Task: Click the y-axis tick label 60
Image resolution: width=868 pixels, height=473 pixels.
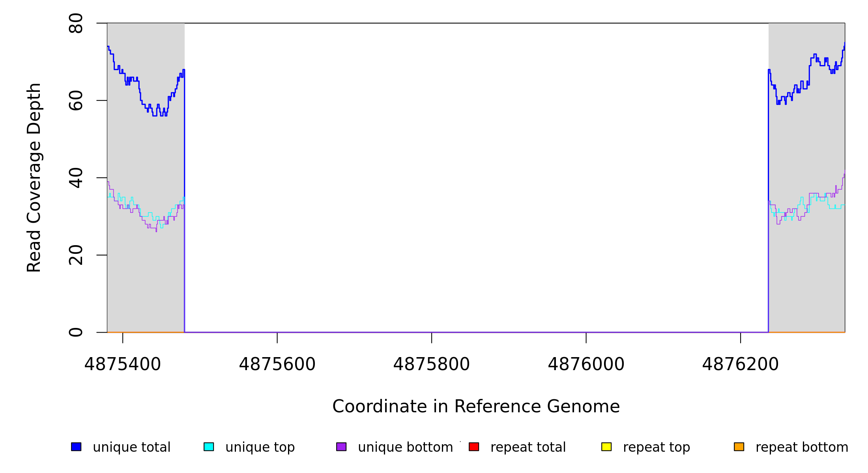Action: coord(76,101)
